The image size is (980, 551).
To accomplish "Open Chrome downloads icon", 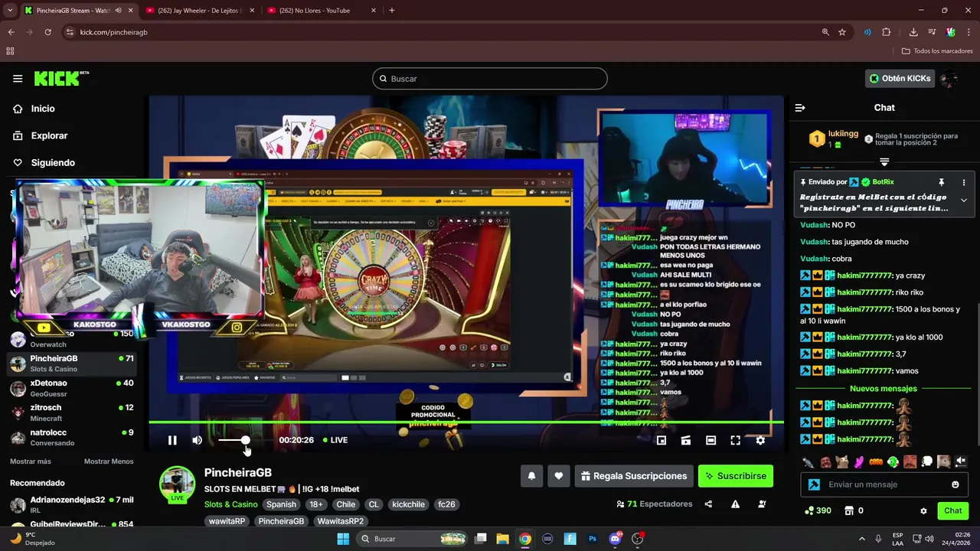I will pyautogui.click(x=913, y=32).
